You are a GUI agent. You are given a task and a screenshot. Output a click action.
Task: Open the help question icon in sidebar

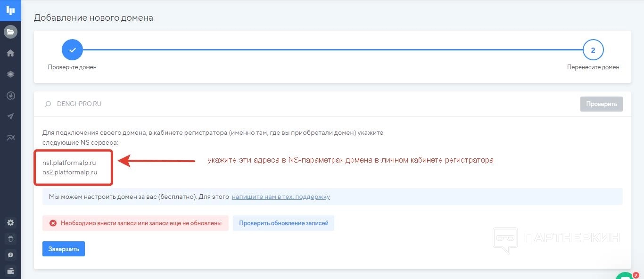pos(10,255)
